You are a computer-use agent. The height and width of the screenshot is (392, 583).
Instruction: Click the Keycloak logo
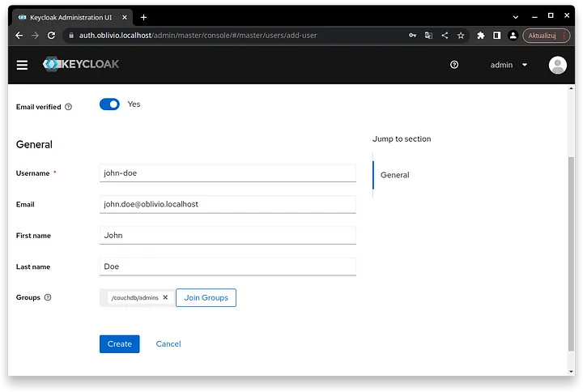pyautogui.click(x=81, y=64)
